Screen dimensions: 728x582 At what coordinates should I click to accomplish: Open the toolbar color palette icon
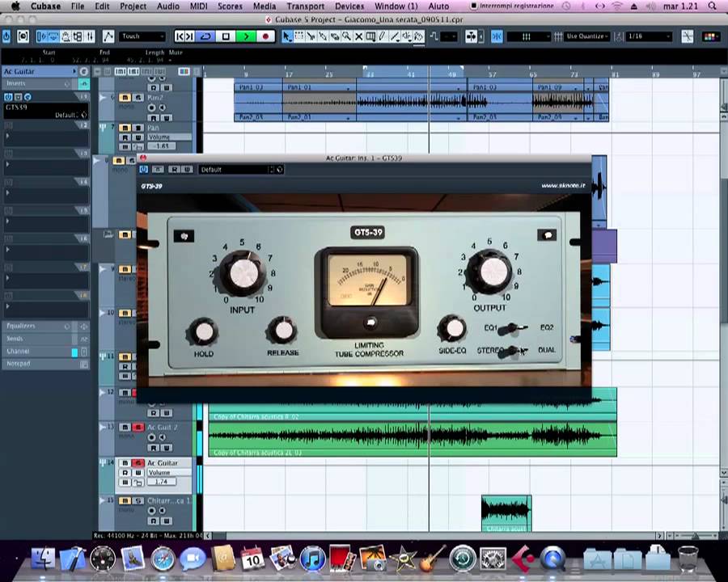coord(710,36)
